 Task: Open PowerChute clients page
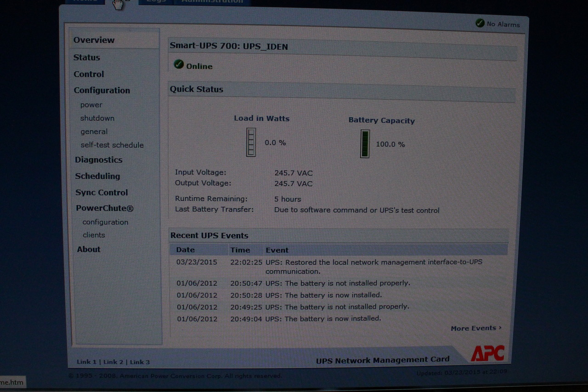pos(94,235)
